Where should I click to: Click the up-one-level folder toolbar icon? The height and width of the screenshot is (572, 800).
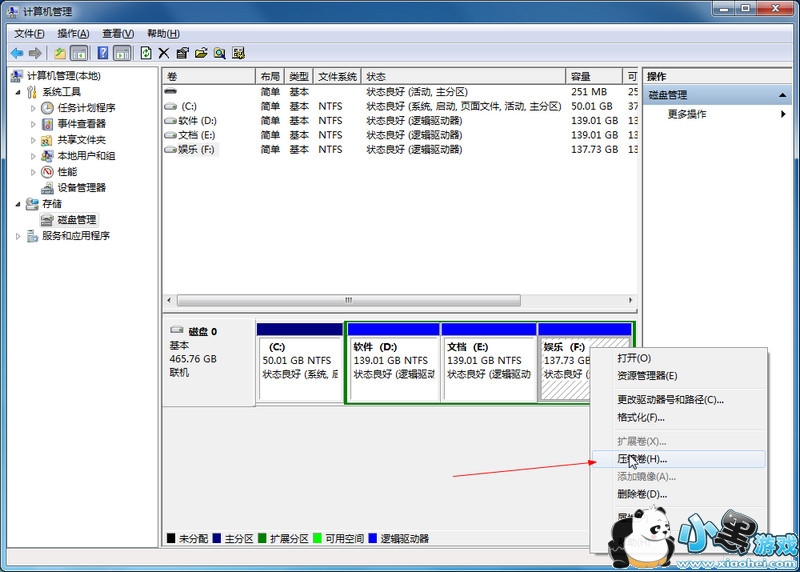point(60,53)
